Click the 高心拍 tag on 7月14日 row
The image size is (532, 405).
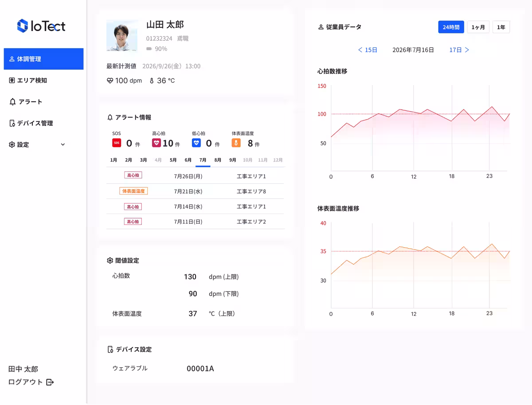(x=133, y=206)
